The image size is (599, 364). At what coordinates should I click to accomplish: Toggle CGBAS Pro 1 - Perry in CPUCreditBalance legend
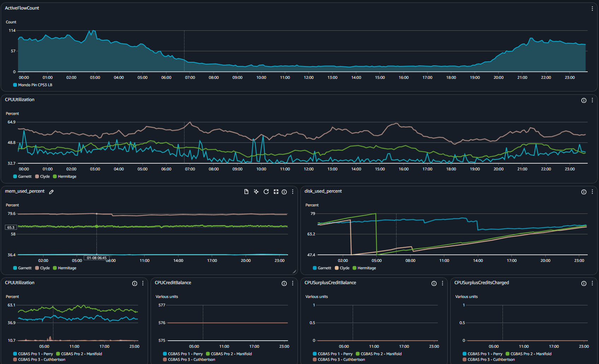pyautogui.click(x=183, y=354)
